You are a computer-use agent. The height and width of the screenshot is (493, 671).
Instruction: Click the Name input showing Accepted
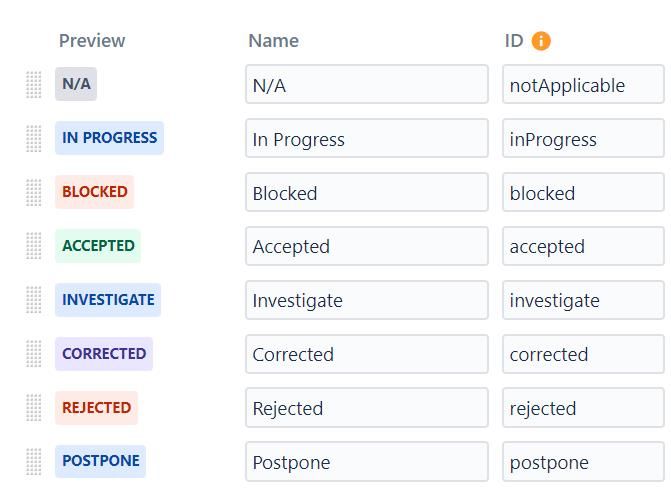(x=367, y=246)
